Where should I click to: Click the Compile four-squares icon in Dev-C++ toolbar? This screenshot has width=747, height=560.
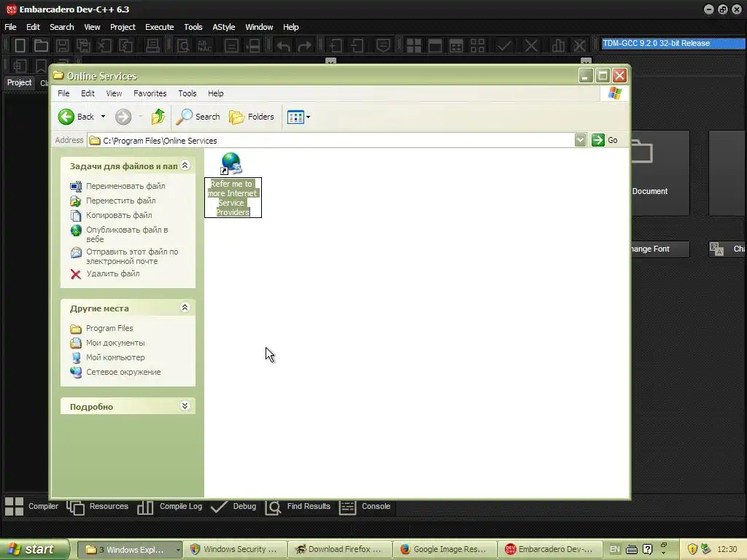click(x=414, y=46)
